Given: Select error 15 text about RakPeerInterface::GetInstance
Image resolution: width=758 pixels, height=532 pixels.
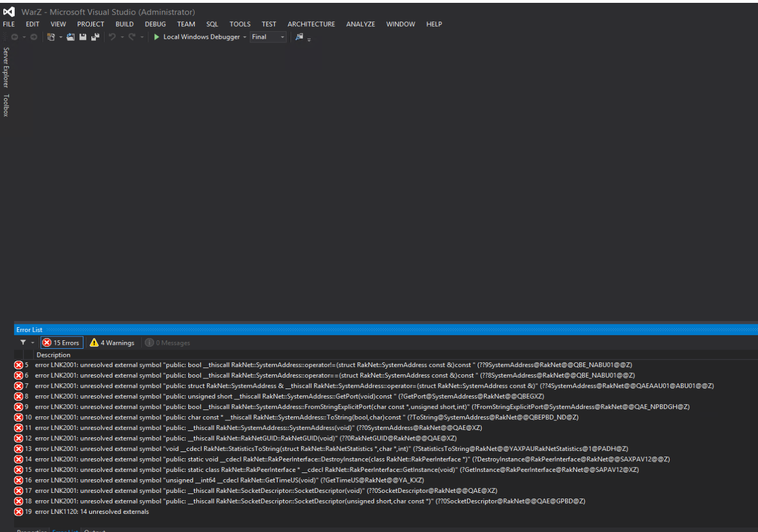Looking at the screenshot, I should (x=336, y=470).
